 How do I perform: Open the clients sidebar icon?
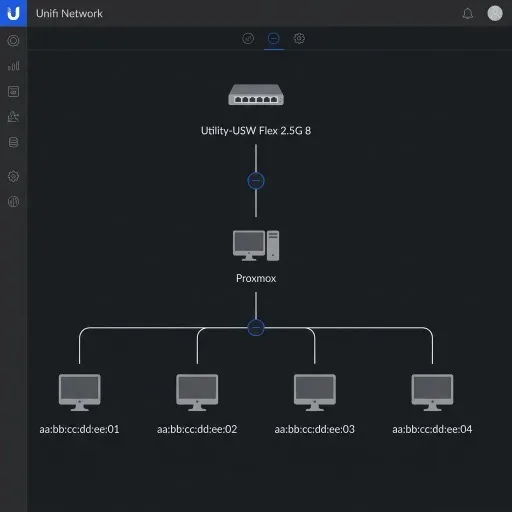pos(13,117)
